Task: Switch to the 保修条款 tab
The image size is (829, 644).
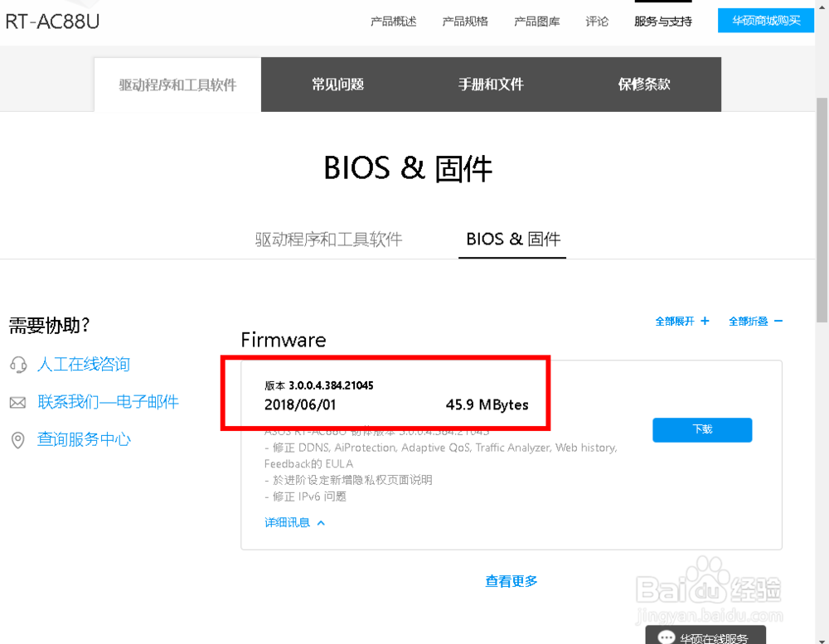Action: click(x=644, y=85)
